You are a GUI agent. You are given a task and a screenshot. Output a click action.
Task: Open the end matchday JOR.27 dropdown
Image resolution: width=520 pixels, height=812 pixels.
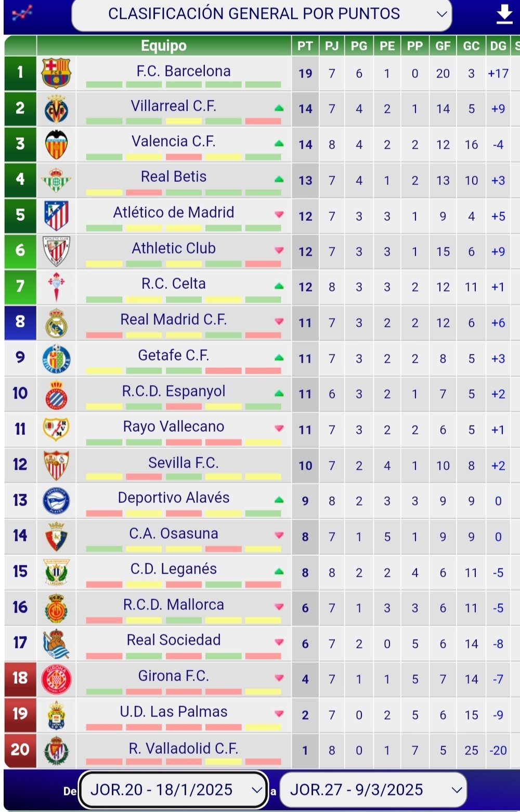pyautogui.click(x=373, y=790)
